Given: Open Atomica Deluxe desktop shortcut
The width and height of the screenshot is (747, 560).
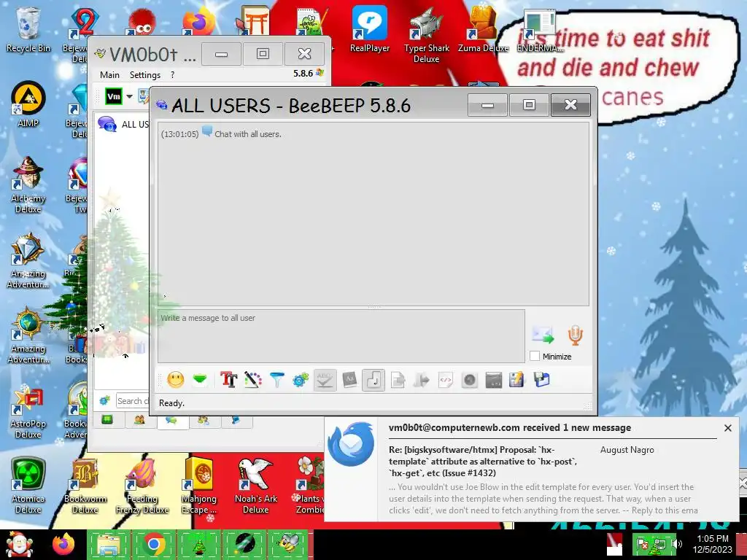Looking at the screenshot, I should click(28, 485).
